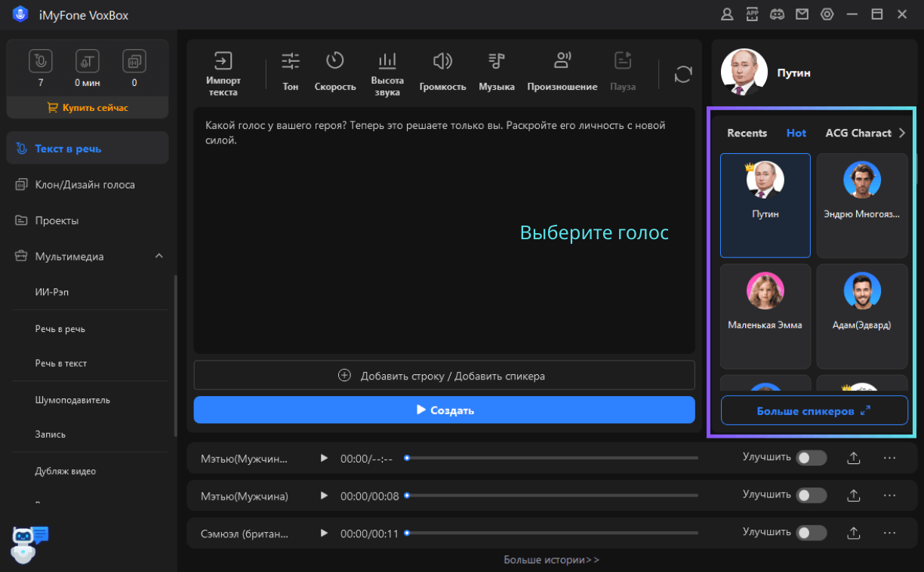The image size is (924, 572).
Task: Toggle Улучшить for the 00:00/--:-- track
Action: click(x=812, y=458)
